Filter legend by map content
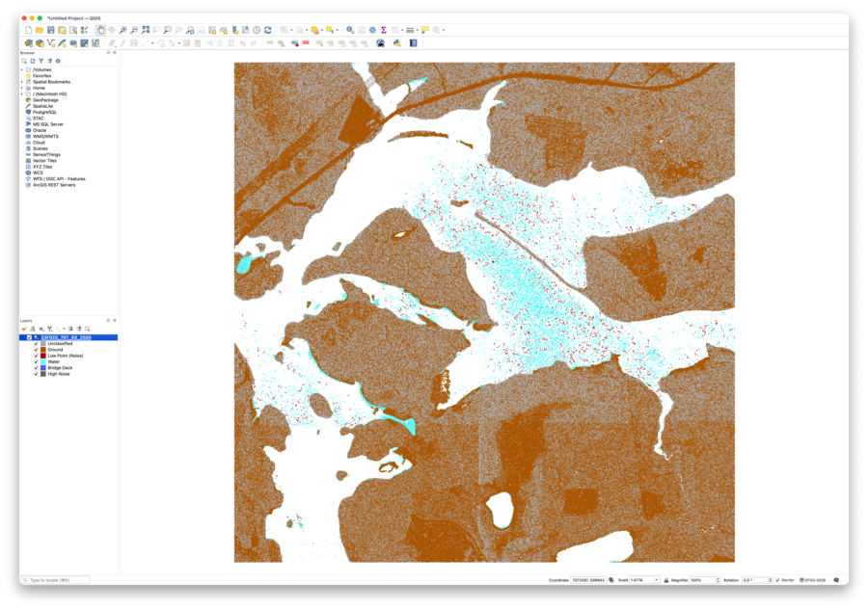The height and width of the screenshot is (610, 868). point(50,329)
